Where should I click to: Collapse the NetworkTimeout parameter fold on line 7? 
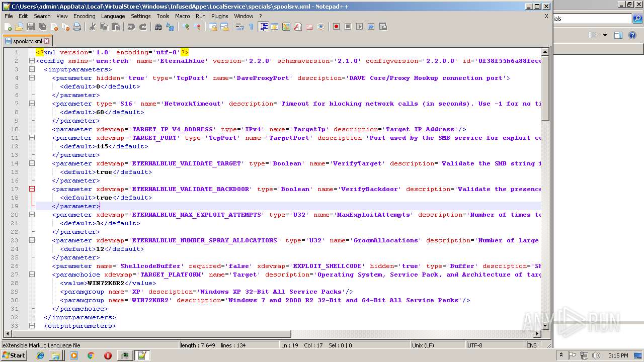[x=32, y=104]
